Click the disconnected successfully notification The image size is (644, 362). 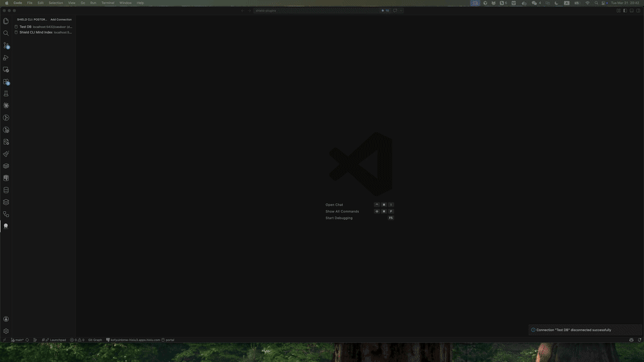pyautogui.click(x=585, y=330)
